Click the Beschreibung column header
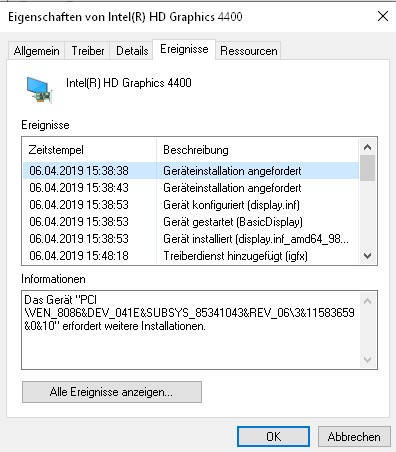Image resolution: width=396 pixels, height=452 pixels. pos(258,150)
